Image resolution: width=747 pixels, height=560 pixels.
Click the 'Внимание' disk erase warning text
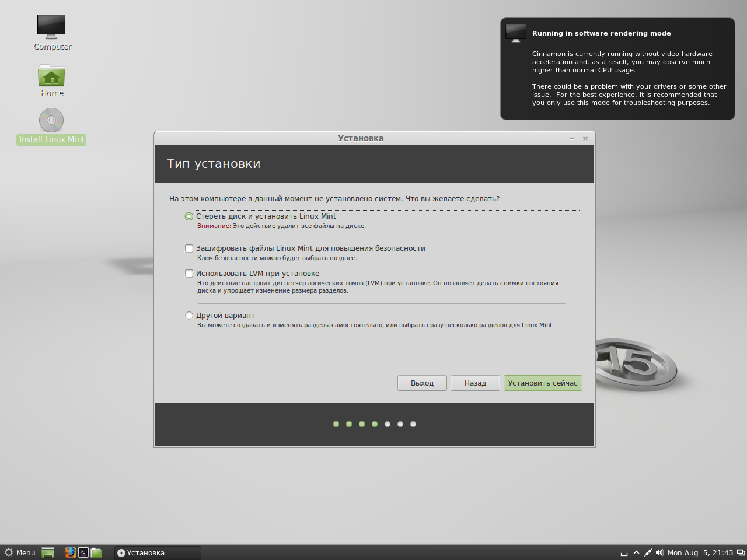pyautogui.click(x=281, y=226)
